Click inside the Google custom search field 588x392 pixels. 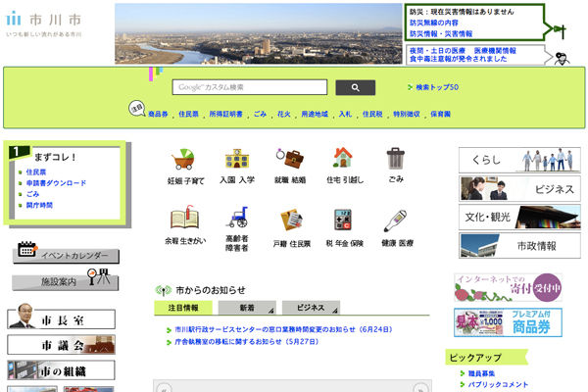pyautogui.click(x=250, y=87)
